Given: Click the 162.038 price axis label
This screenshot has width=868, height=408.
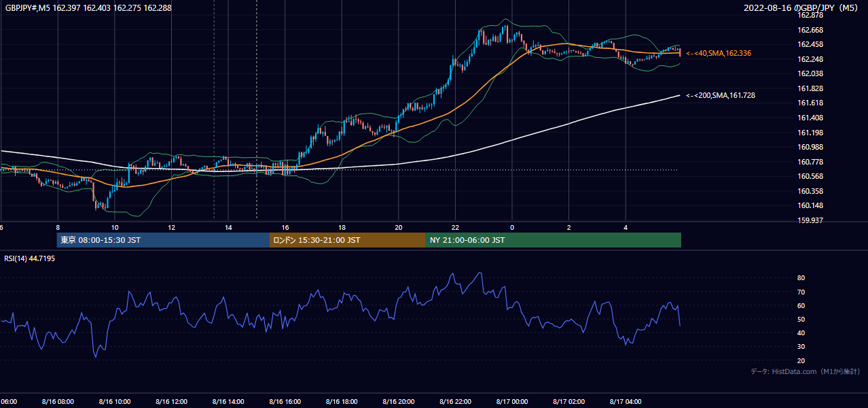Looking at the screenshot, I should 810,73.
